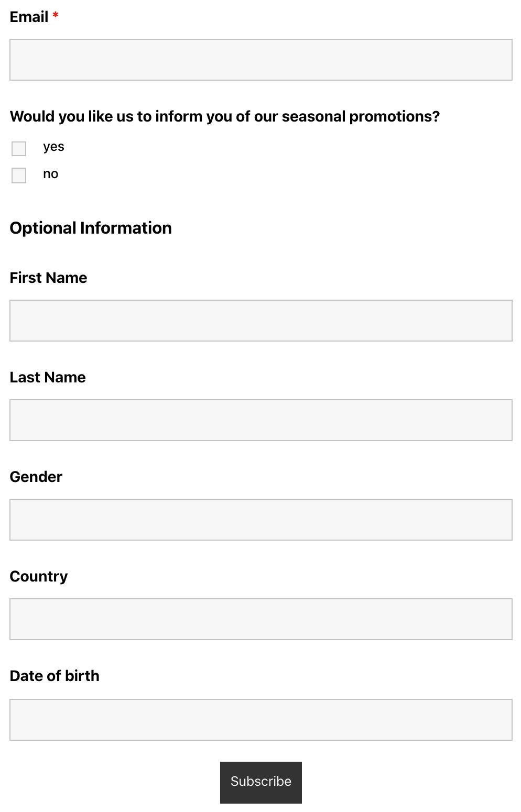Click the Last Name input field

tap(260, 420)
